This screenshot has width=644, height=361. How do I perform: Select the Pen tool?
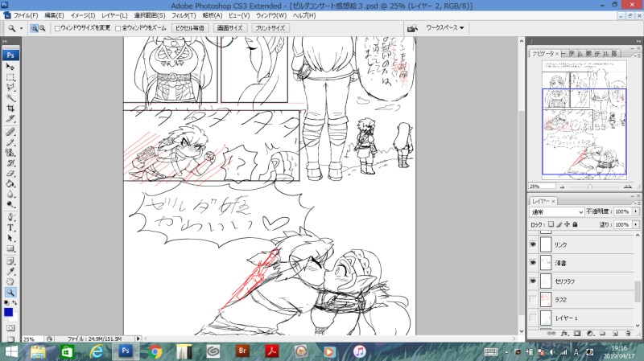tap(10, 217)
